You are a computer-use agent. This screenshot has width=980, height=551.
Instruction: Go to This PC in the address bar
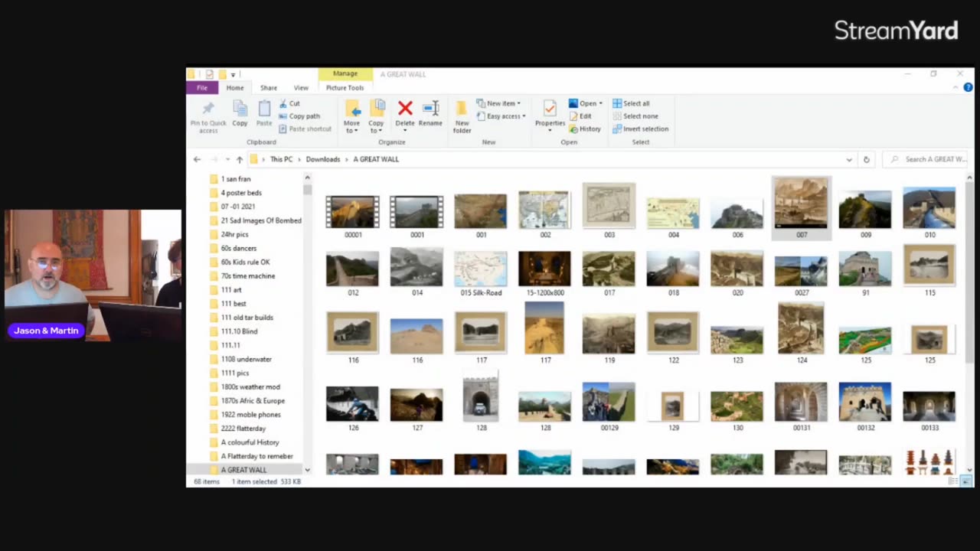click(281, 159)
